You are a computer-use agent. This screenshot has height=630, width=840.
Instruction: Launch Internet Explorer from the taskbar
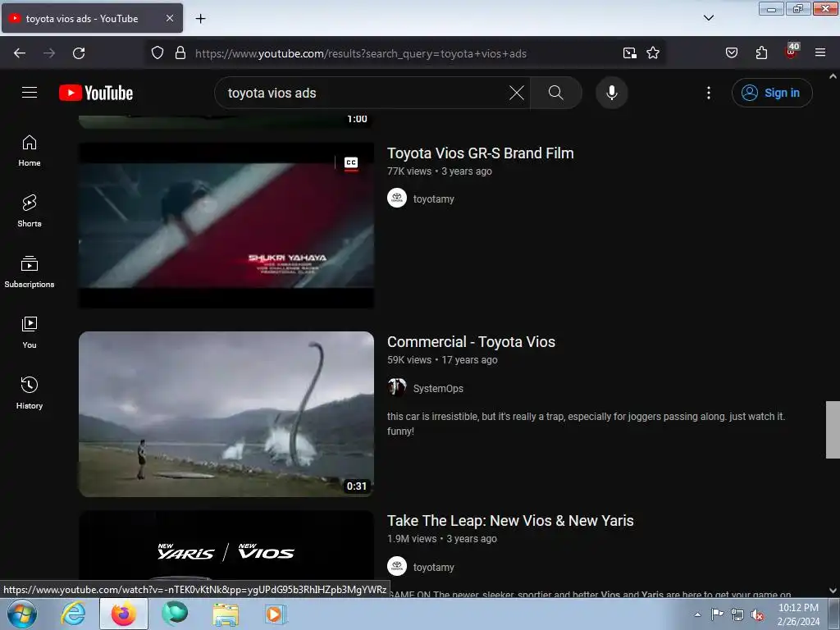click(73, 614)
